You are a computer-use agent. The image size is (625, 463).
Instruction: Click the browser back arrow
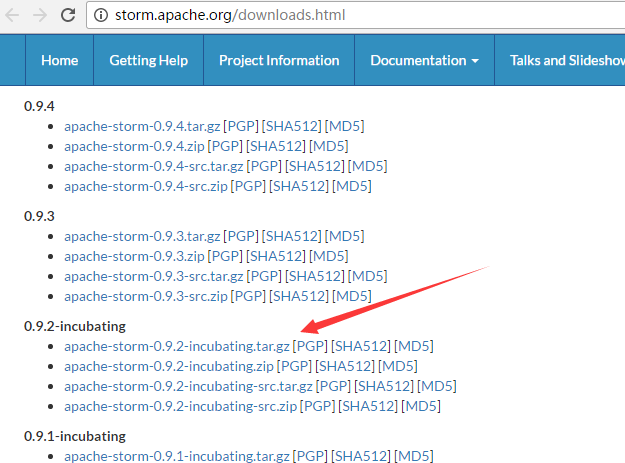[x=12, y=15]
